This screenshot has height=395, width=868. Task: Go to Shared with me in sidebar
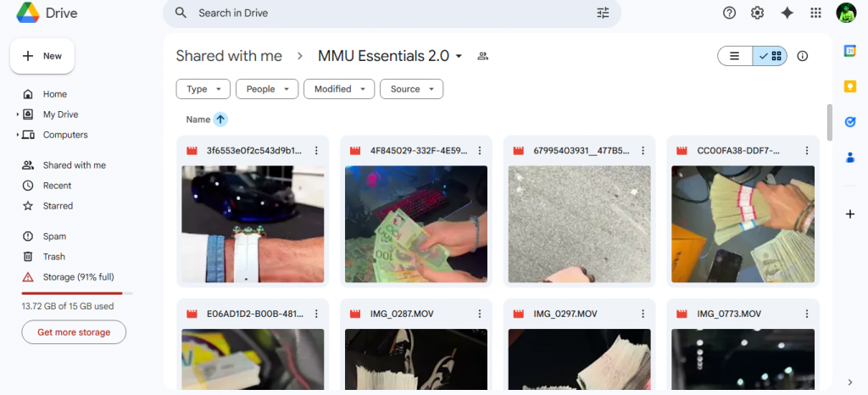click(x=74, y=165)
